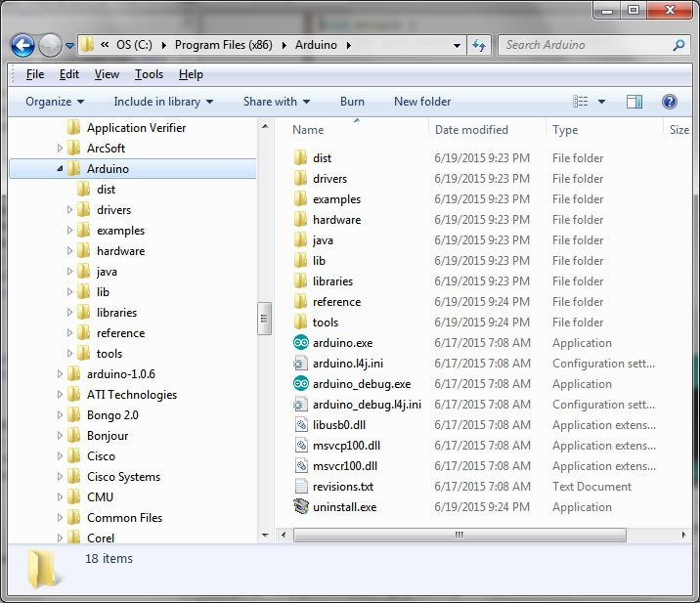
Task: Select arduino_debug.l4j.ini file icon
Action: click(x=301, y=405)
